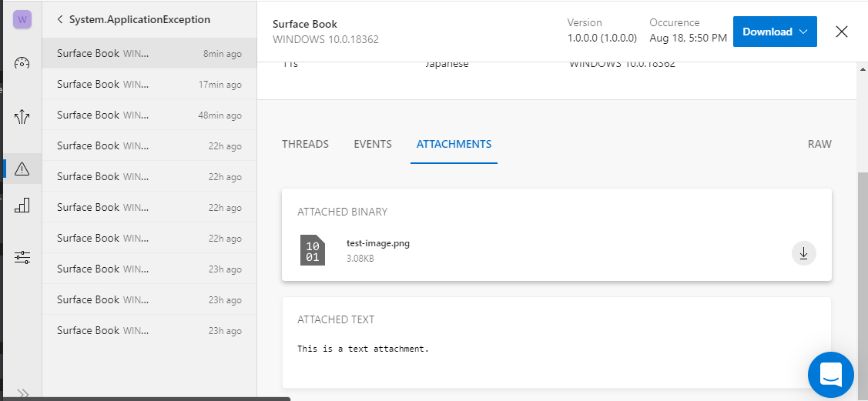The height and width of the screenshot is (401, 868).
Task: Click the occurrence date Aug 18, 5:50 PM
Action: [688, 38]
